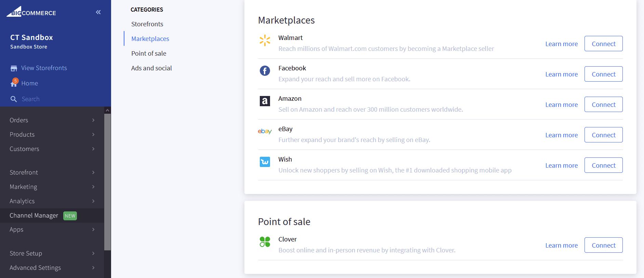The height and width of the screenshot is (278, 644).
Task: Open Learn more for Wish
Action: [562, 165]
